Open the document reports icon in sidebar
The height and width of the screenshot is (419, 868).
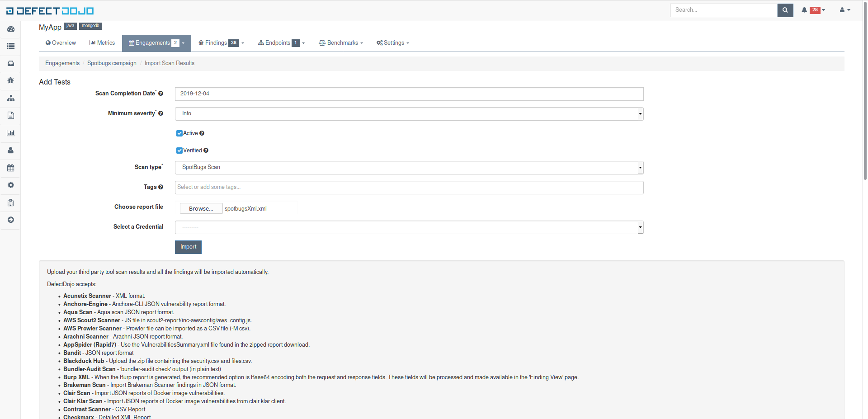point(11,116)
